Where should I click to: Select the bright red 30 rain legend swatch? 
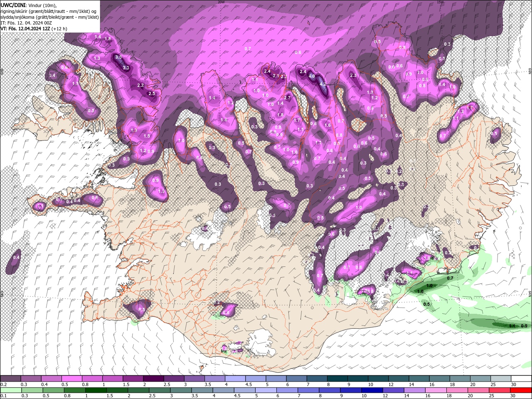point(521,390)
